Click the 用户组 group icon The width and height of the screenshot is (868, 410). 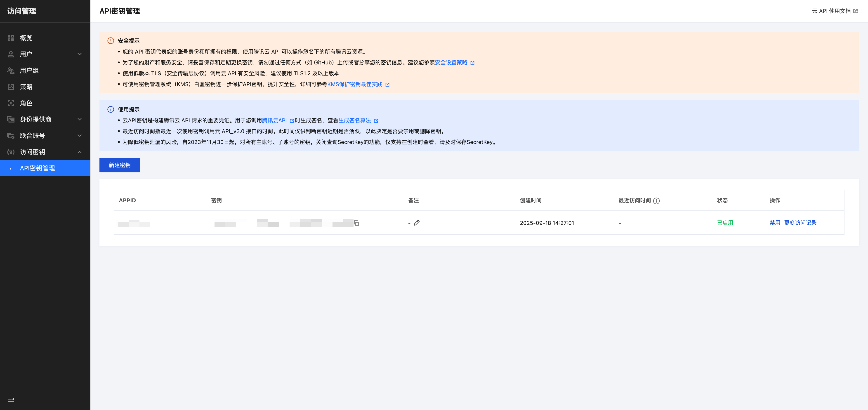[x=11, y=71]
